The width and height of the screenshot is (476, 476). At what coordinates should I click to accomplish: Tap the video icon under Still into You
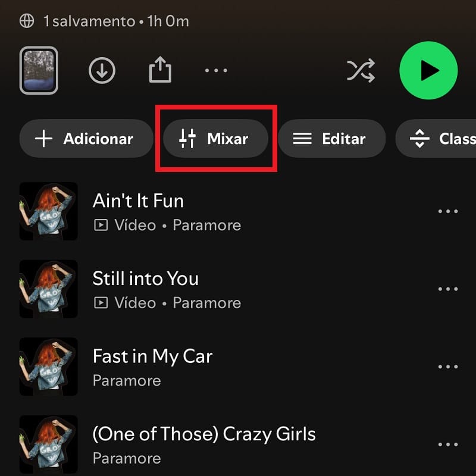pyautogui.click(x=101, y=303)
